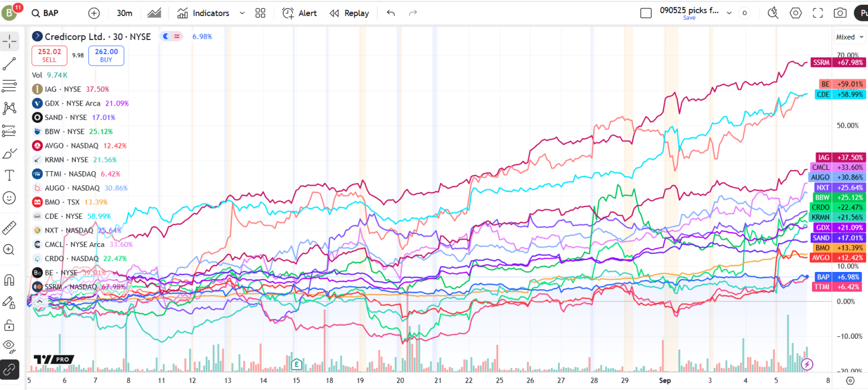Open the 30m time interval selector
Viewport: 868px width, 390px height.
tap(125, 13)
